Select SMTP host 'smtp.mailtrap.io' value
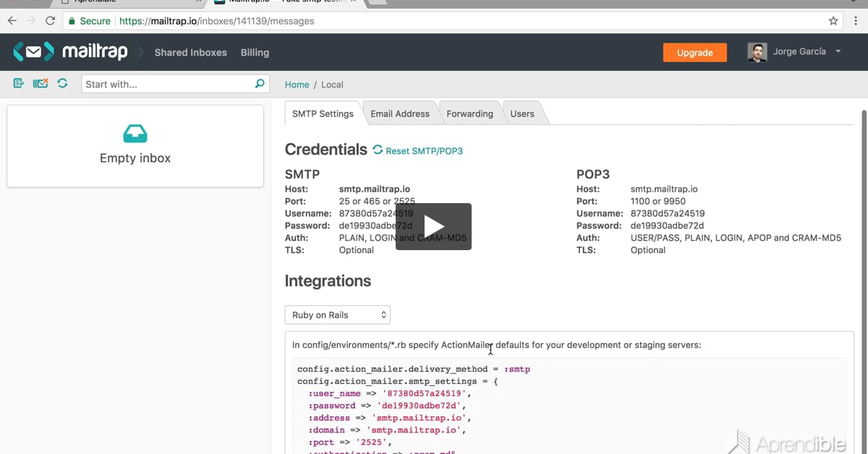Image resolution: width=868 pixels, height=454 pixels. [375, 189]
